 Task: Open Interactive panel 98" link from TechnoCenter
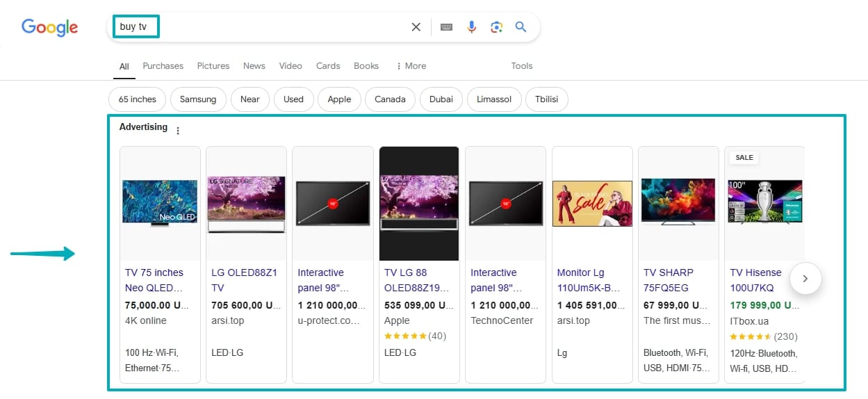(x=496, y=280)
